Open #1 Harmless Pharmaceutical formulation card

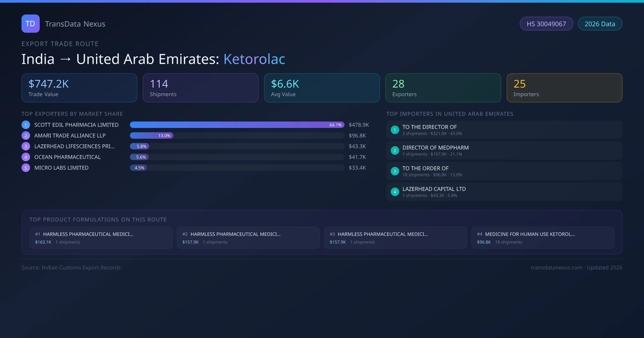[x=101, y=238]
